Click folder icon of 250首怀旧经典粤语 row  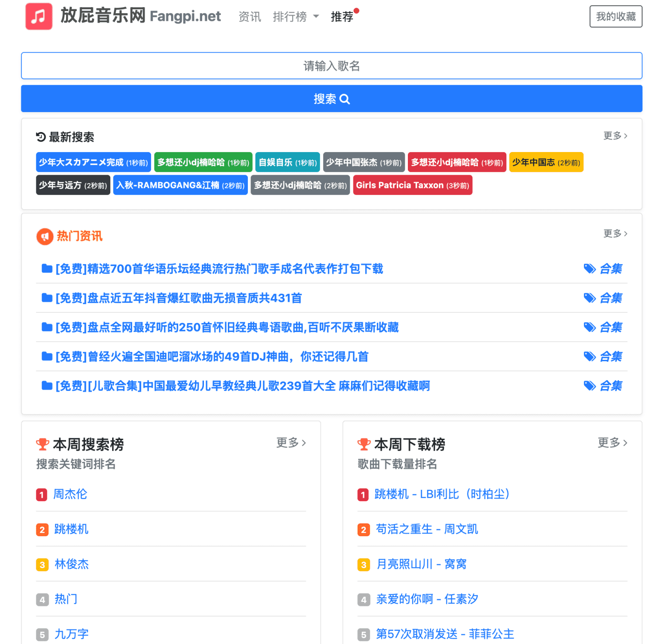[47, 327]
